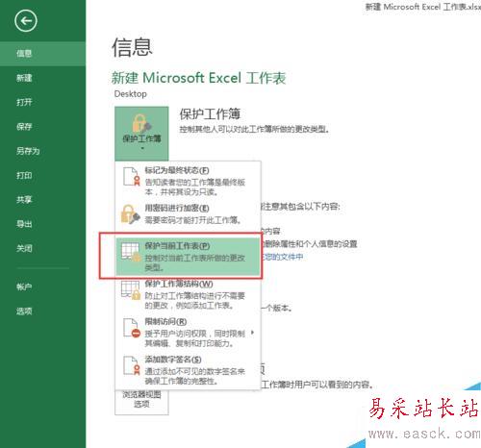Viewport: 481px width, 448px height.
Task: Select 保护当前工作表(P) menu entry
Action: [188, 257]
